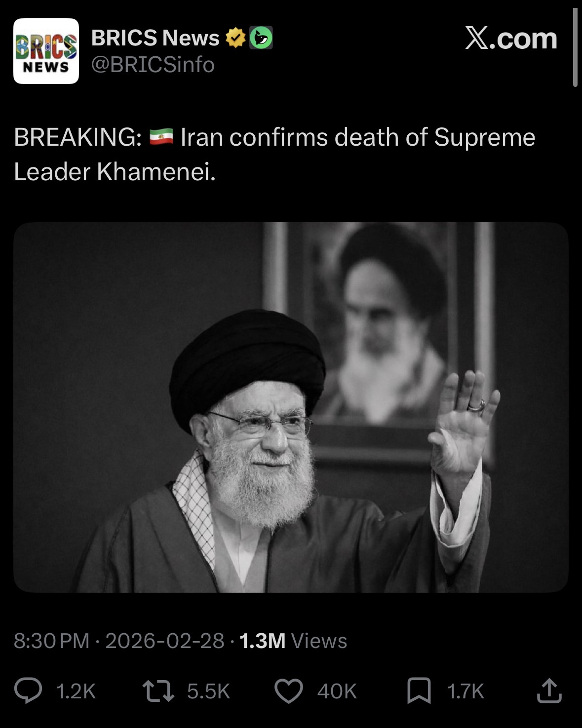Click the X.com logo text
The image size is (582, 728).
[x=511, y=39]
